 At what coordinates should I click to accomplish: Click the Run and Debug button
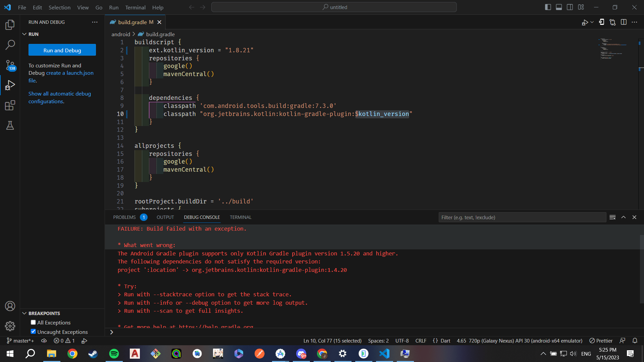62,50
